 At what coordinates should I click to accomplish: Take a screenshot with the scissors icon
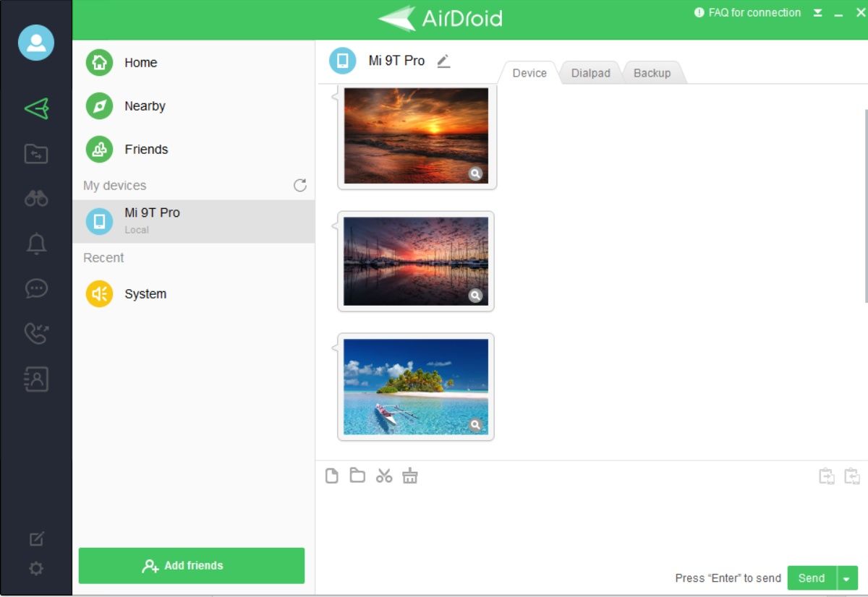tap(384, 475)
